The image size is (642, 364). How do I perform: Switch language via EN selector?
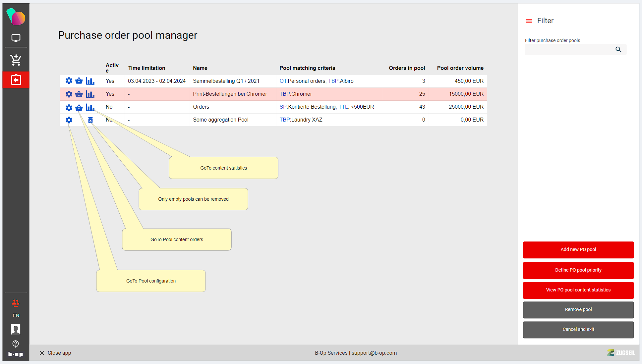coord(16,315)
